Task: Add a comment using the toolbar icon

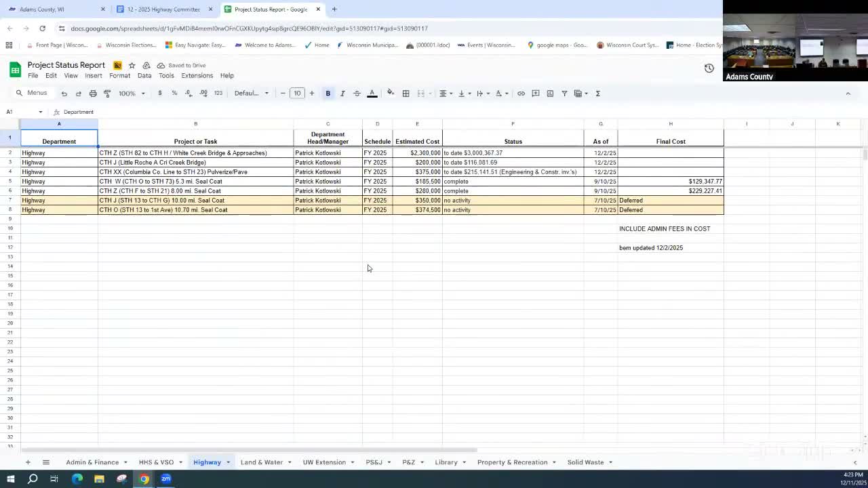Action: (536, 94)
